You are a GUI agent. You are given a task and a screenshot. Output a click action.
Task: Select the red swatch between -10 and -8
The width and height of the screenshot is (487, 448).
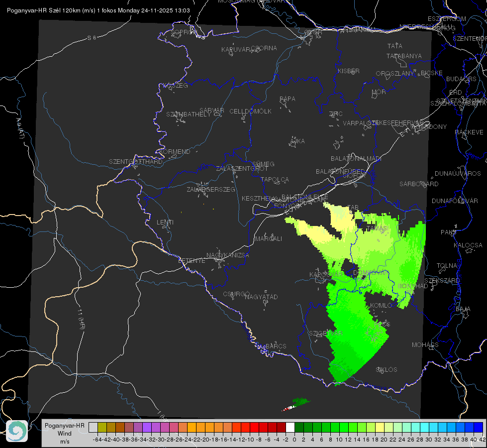pos(254,427)
